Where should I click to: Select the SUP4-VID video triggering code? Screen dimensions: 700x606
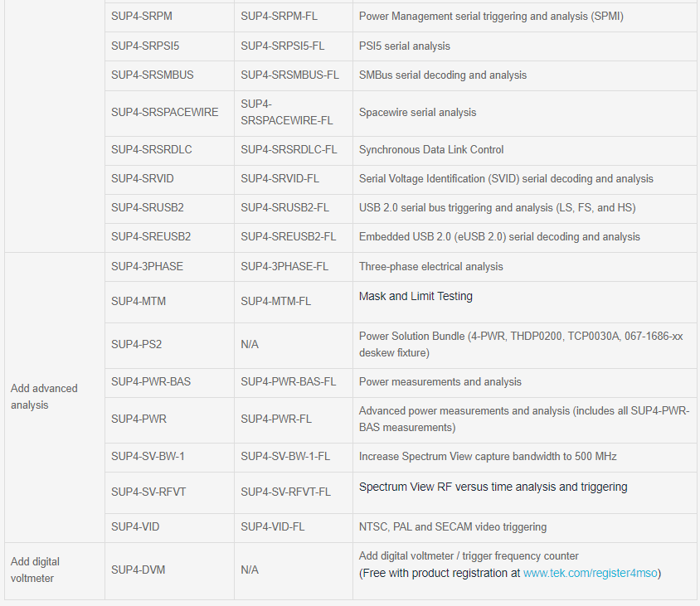135,526
